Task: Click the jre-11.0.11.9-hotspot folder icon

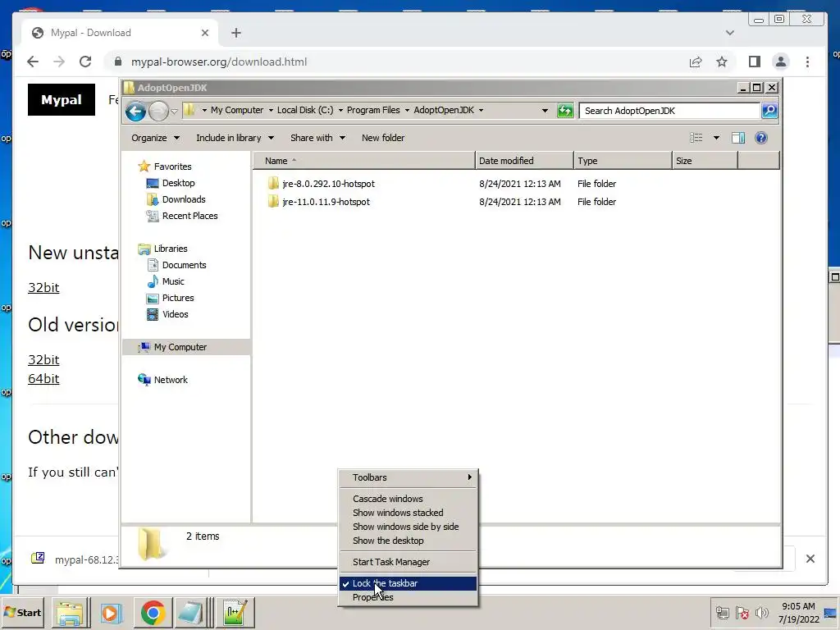Action: tap(273, 202)
